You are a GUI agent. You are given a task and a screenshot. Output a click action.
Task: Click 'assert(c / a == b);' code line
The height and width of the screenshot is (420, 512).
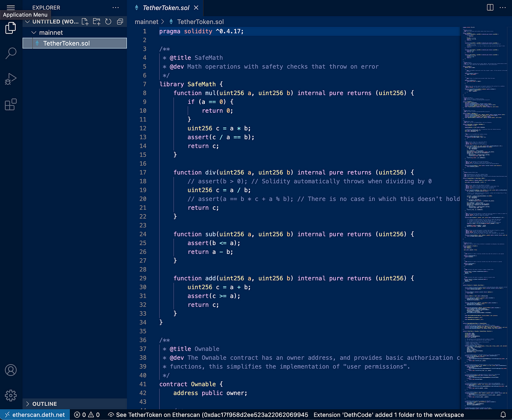tap(221, 137)
